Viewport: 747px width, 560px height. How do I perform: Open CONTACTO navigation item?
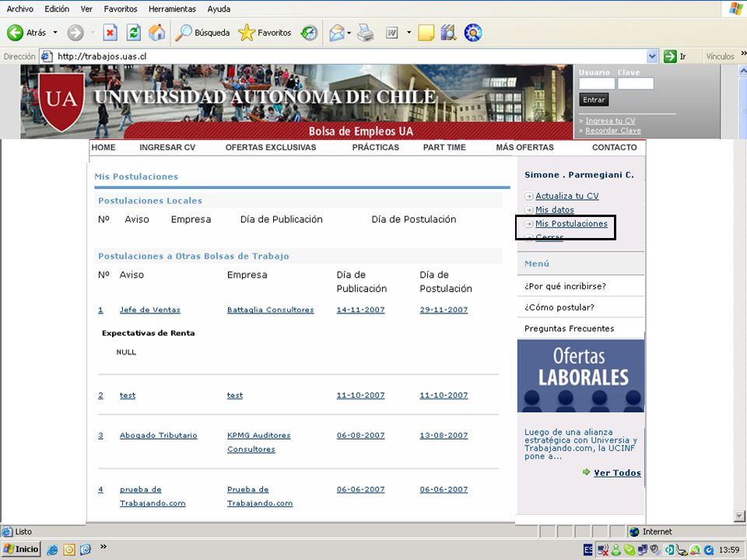[x=615, y=148]
